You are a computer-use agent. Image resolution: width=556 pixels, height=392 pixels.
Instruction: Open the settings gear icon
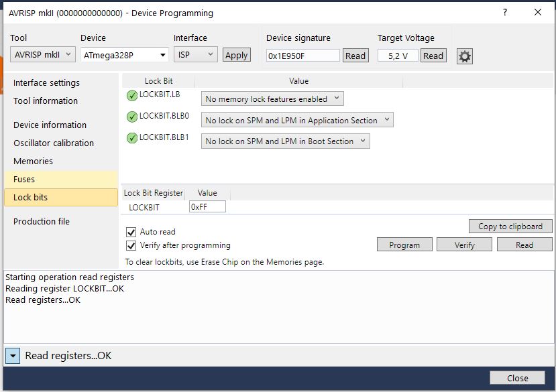tap(465, 56)
